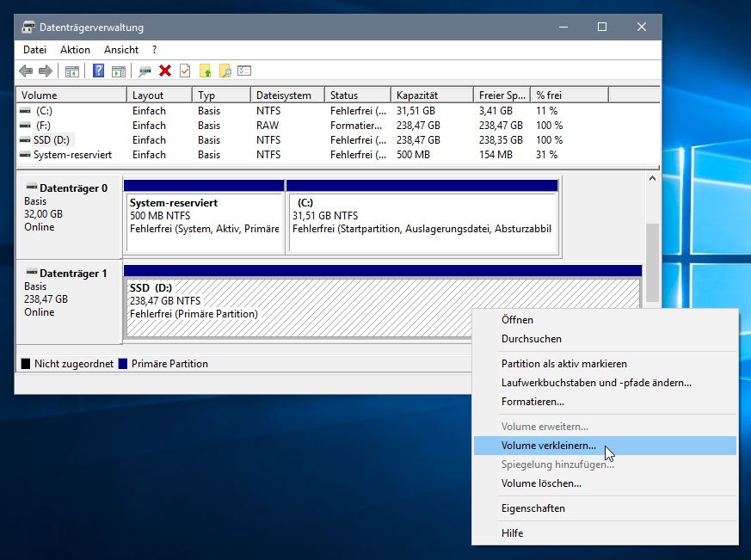Sort by Dateisystem column header
Image resolution: width=751 pixels, height=560 pixels.
287,95
